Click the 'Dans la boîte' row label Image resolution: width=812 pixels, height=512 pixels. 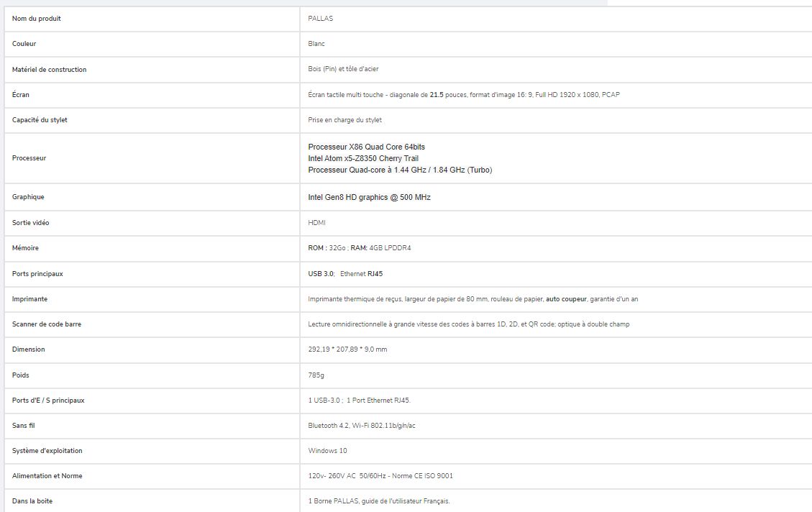(x=34, y=501)
